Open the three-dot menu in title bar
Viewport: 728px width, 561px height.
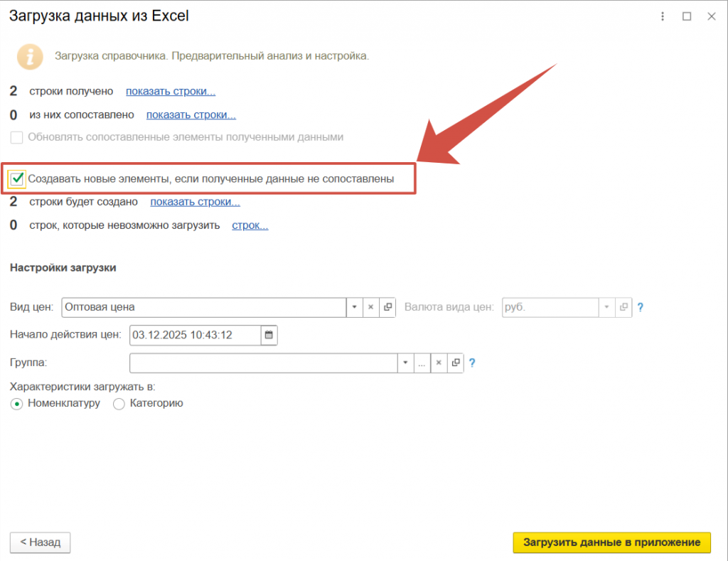(663, 16)
